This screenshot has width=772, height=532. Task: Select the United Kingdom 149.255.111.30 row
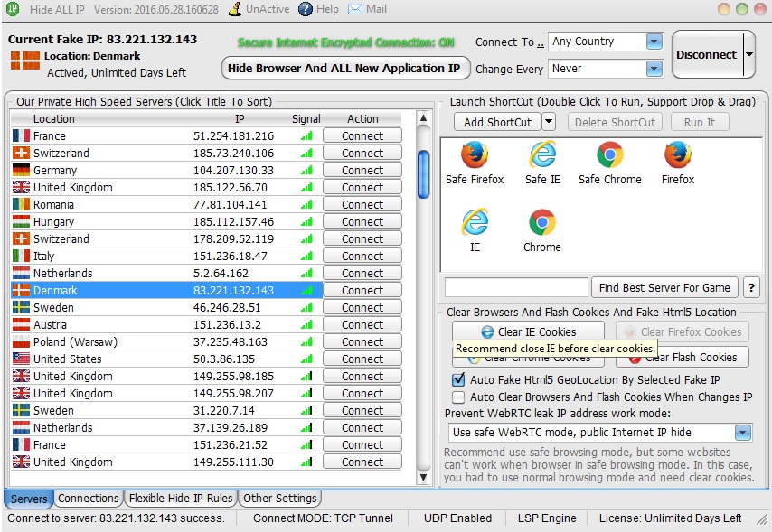(166, 462)
